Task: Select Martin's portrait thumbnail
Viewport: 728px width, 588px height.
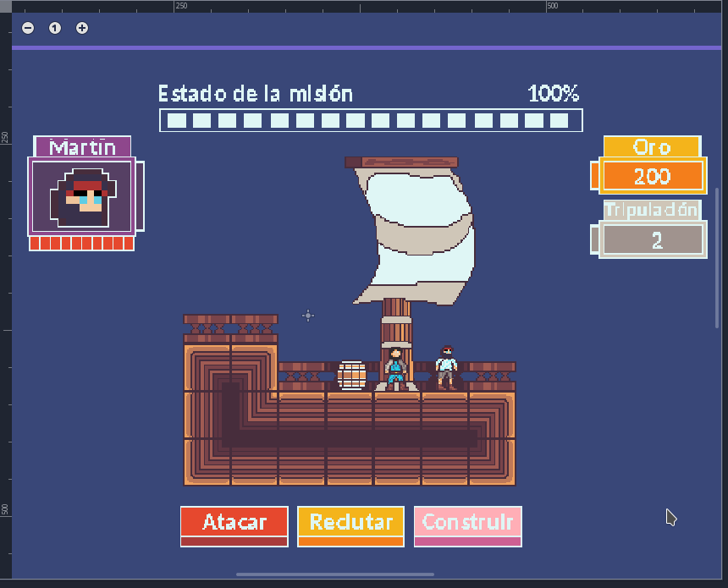Action: 82,196
